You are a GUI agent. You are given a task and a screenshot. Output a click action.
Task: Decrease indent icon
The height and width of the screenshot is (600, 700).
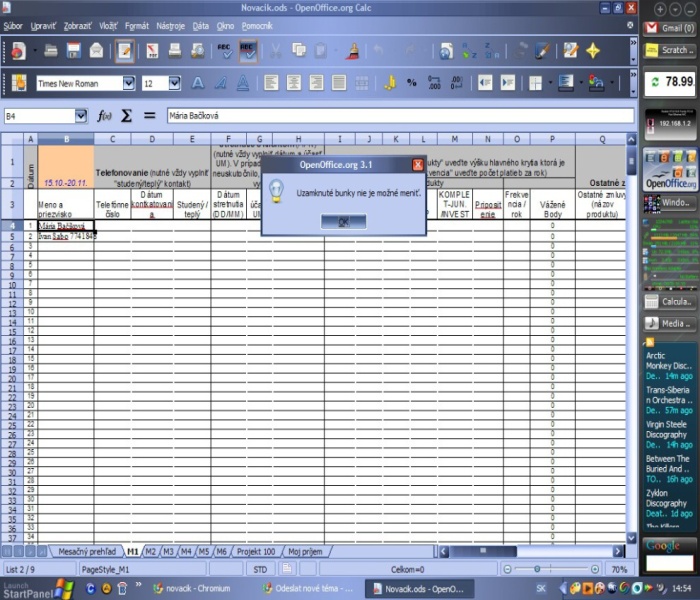[485, 83]
